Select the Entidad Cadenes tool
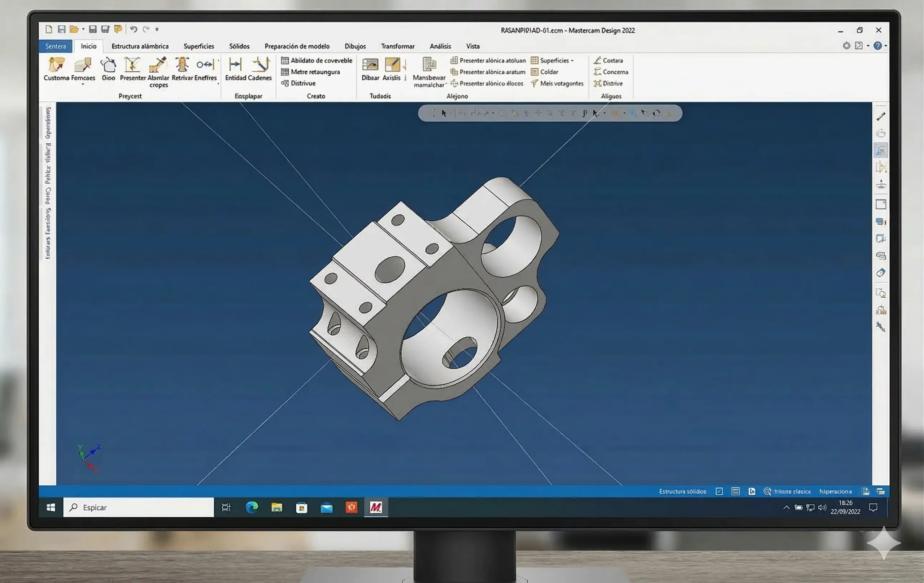Viewport: 924px width, 583px height. (248, 71)
